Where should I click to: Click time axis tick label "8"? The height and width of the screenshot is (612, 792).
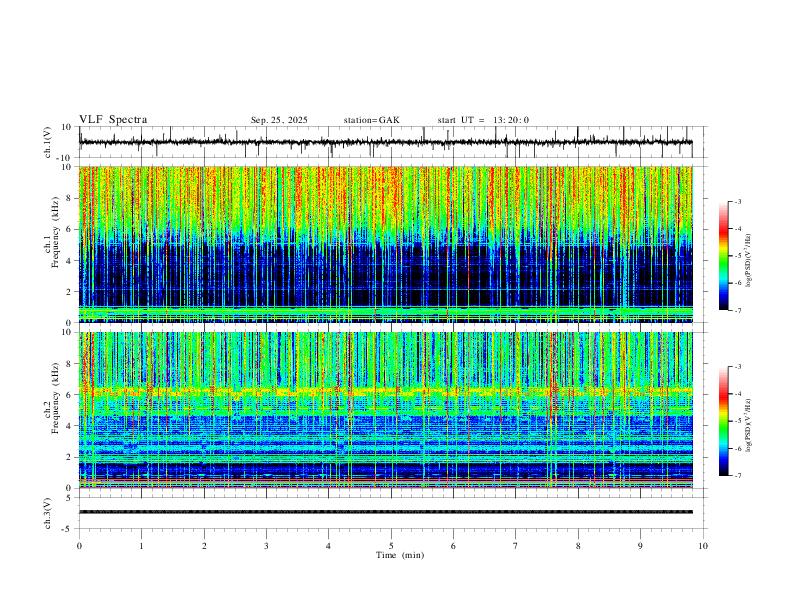(x=578, y=546)
